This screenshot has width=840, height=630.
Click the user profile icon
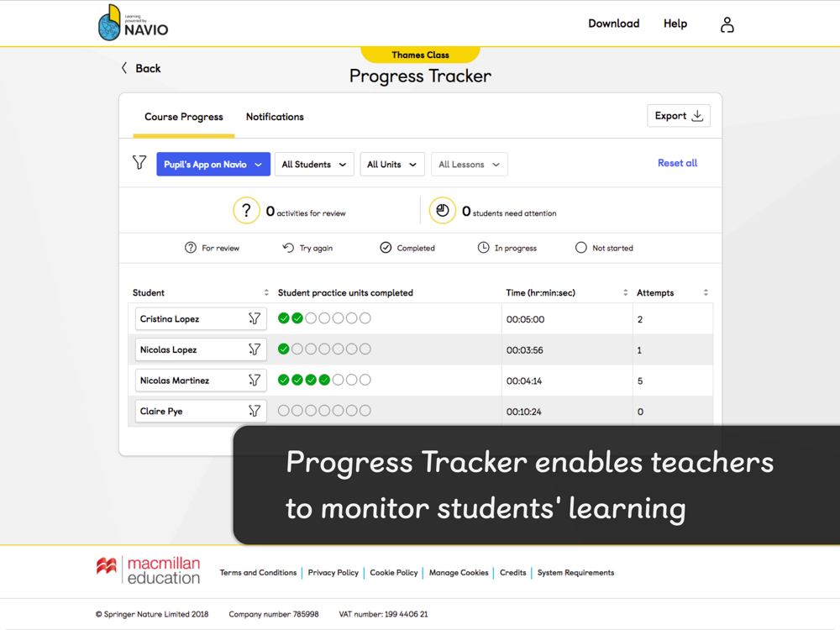pyautogui.click(x=727, y=25)
